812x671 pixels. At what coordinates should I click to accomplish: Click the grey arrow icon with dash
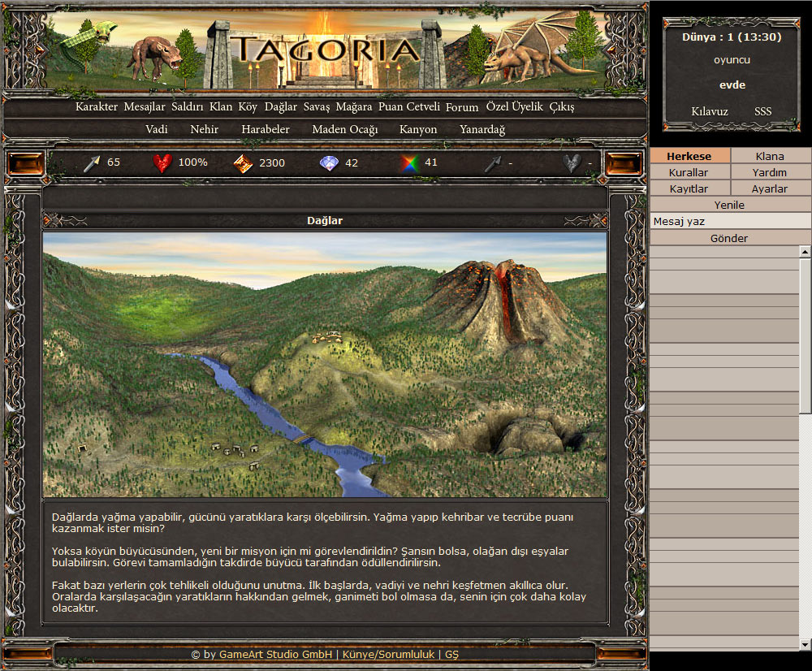(x=493, y=163)
